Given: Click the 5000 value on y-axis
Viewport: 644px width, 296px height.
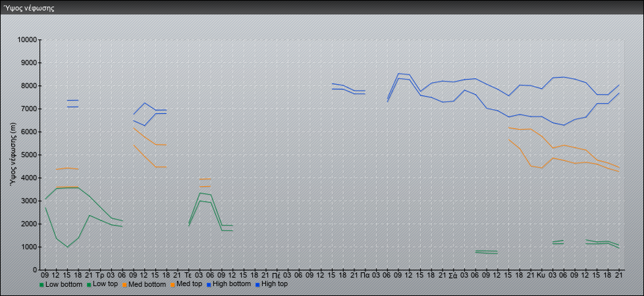Looking at the screenshot, I should click(29, 155).
